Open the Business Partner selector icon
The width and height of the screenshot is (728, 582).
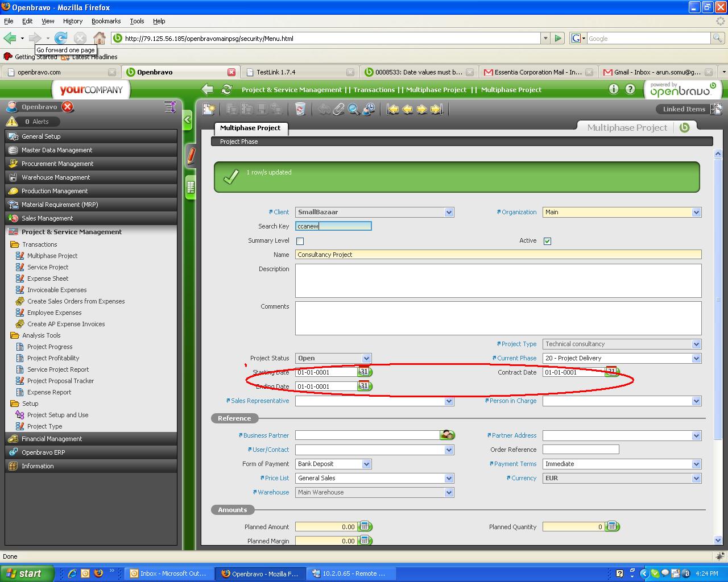click(x=447, y=435)
